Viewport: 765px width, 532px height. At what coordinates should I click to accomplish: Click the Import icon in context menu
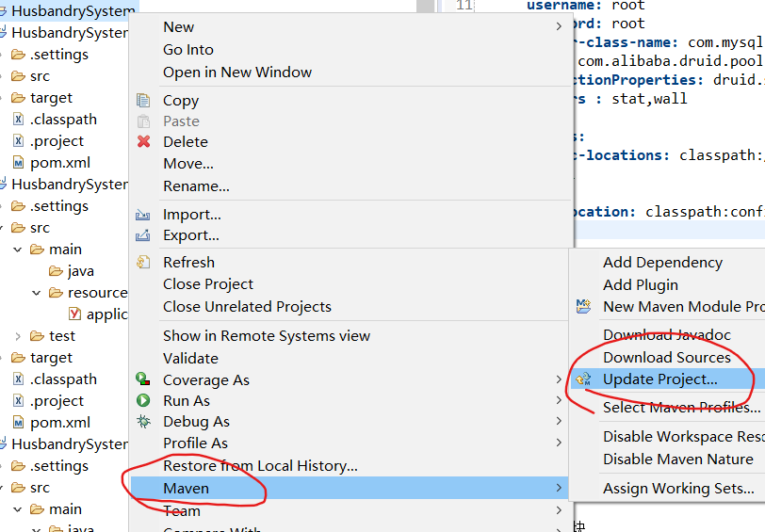click(142, 215)
